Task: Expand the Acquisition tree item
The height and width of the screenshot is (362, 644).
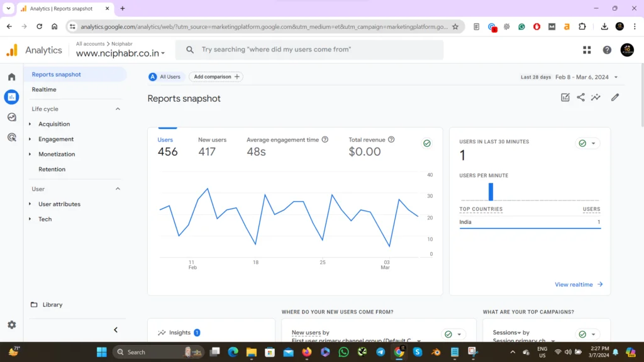Action: (30, 124)
